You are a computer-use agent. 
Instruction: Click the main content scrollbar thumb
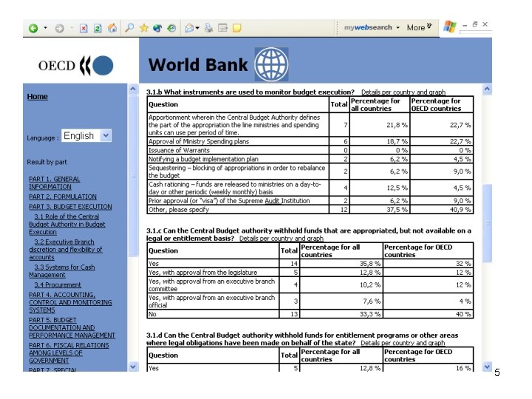click(487, 223)
